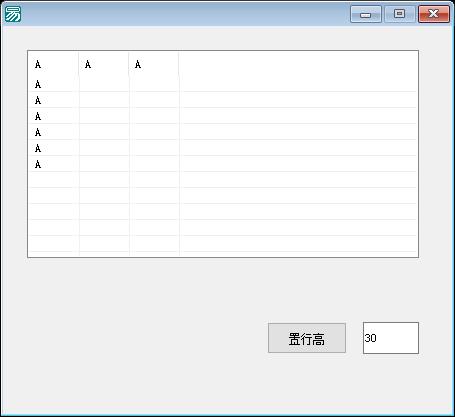Click the first empty row below the items
Image resolution: width=455 pixels, height=417 pixels.
222,180
